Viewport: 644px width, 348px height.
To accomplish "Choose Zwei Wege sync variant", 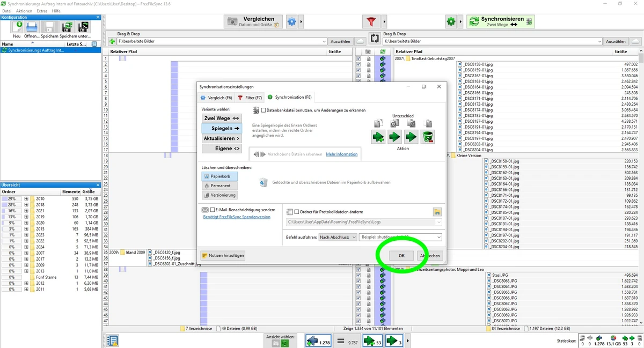I will [x=222, y=118].
